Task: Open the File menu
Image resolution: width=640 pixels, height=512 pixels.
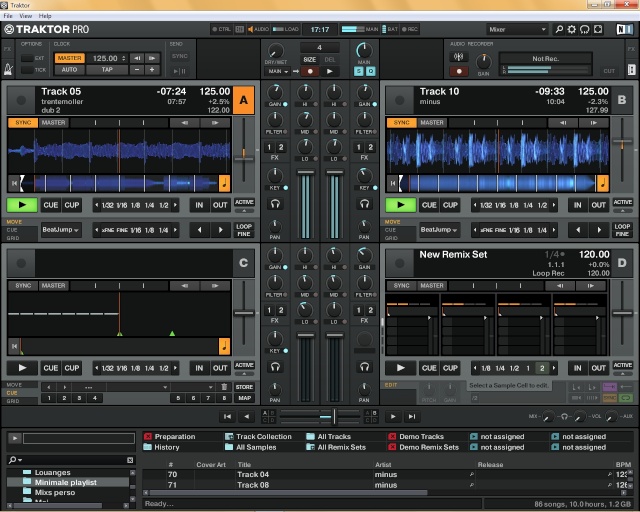Action: (8, 16)
